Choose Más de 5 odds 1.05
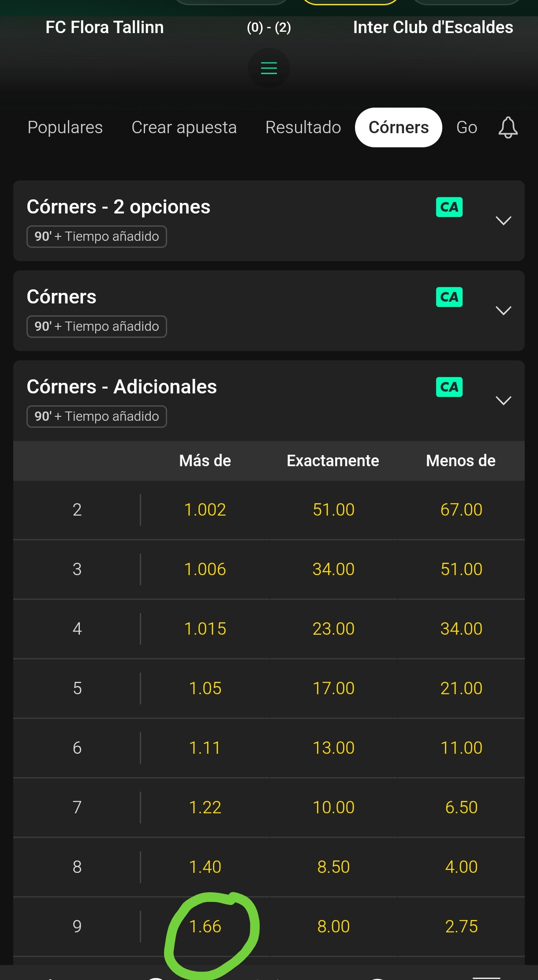This screenshot has height=980, width=538. [x=205, y=688]
